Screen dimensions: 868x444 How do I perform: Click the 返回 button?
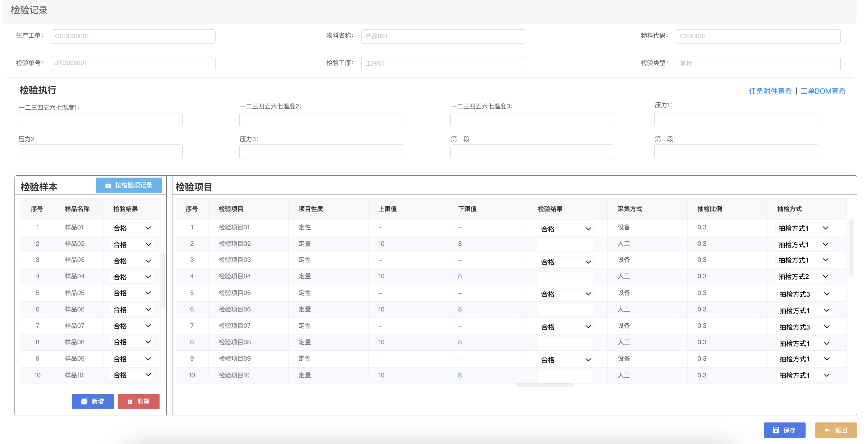836,430
